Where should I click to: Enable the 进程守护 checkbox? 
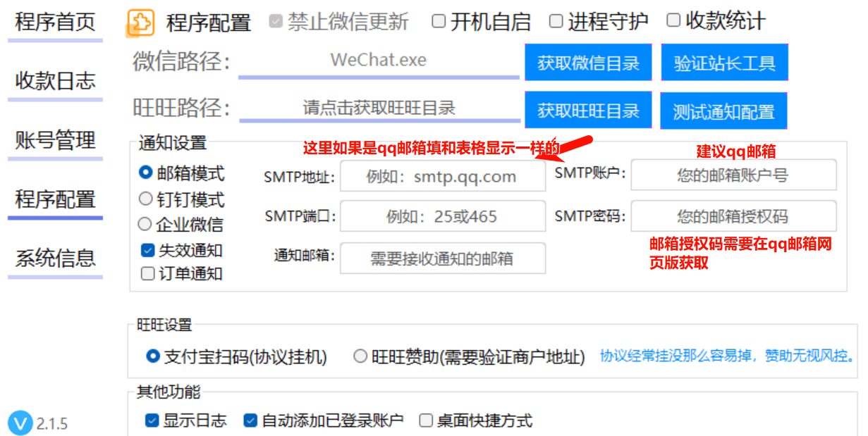[x=556, y=21]
